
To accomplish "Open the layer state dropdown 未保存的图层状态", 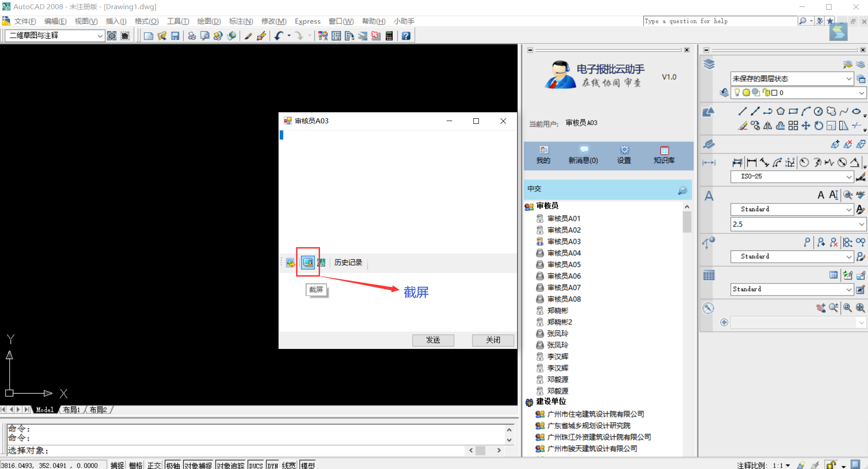I will coord(848,79).
